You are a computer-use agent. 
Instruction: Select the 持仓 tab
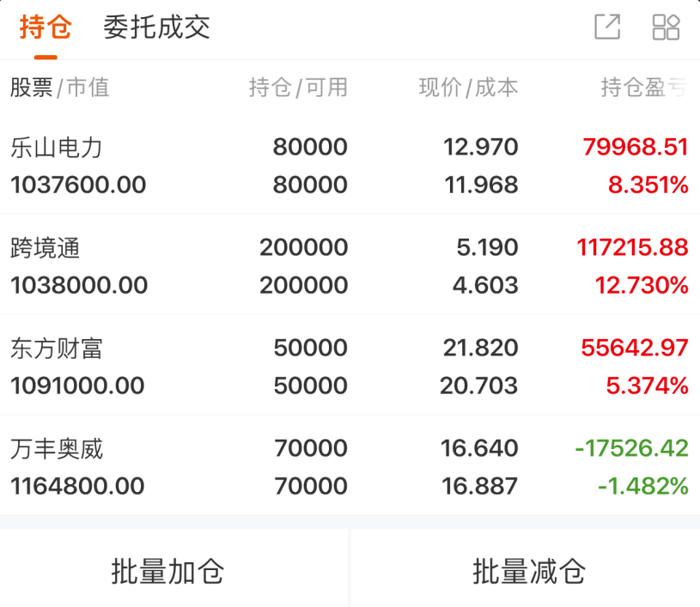point(46,27)
